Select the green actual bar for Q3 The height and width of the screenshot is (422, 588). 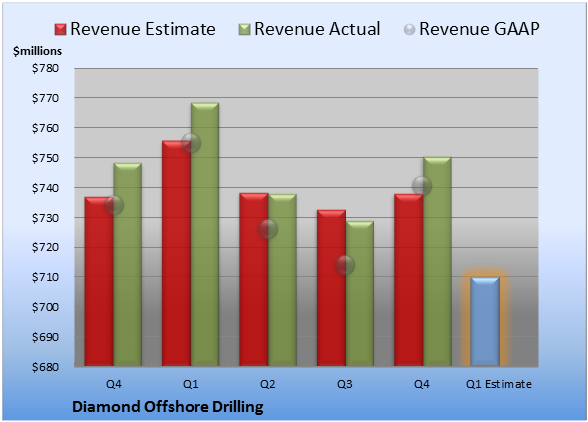pyautogui.click(x=360, y=293)
